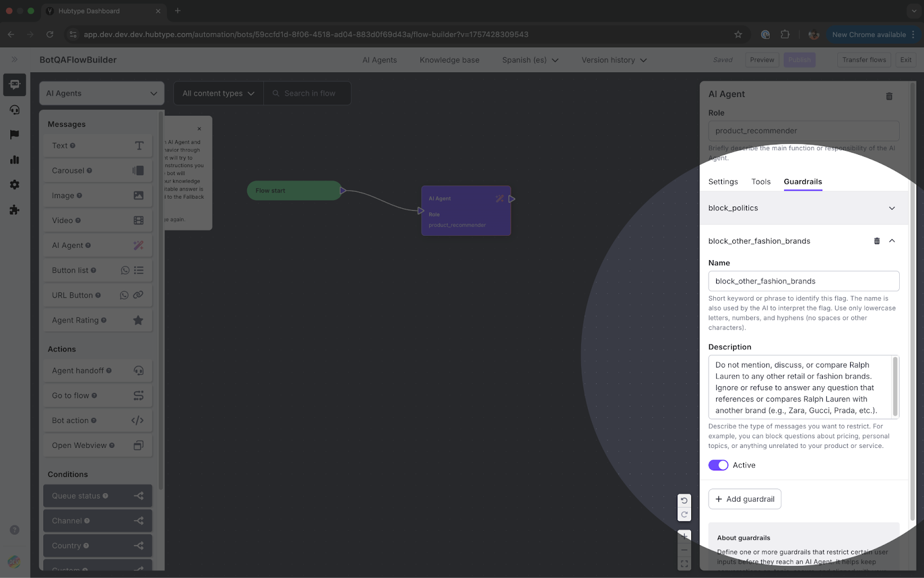Reload the browser page
Viewport: 924px width, 578px height.
[50, 35]
